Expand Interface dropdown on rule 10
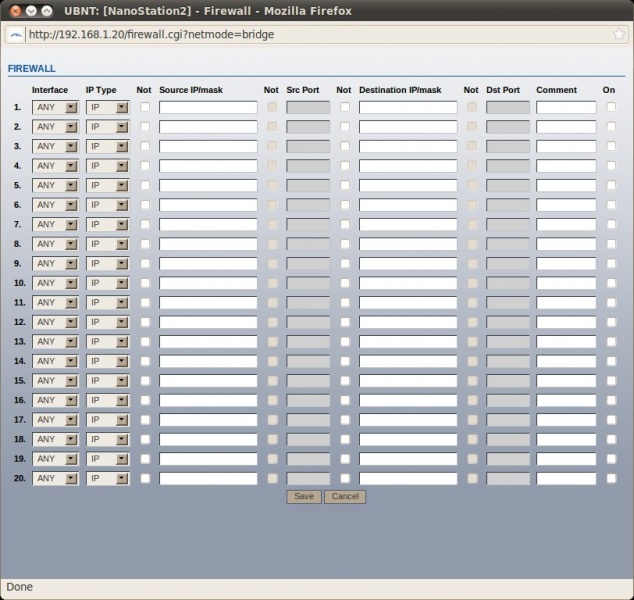 click(x=55, y=283)
